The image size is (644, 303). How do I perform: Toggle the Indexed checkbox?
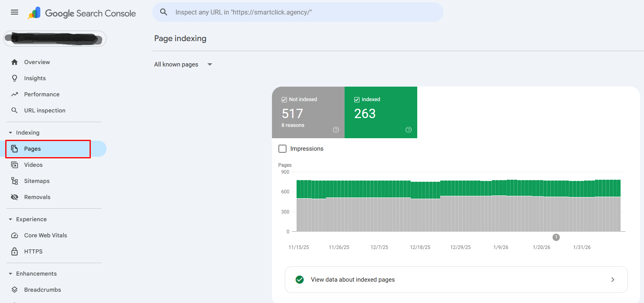[x=357, y=100]
